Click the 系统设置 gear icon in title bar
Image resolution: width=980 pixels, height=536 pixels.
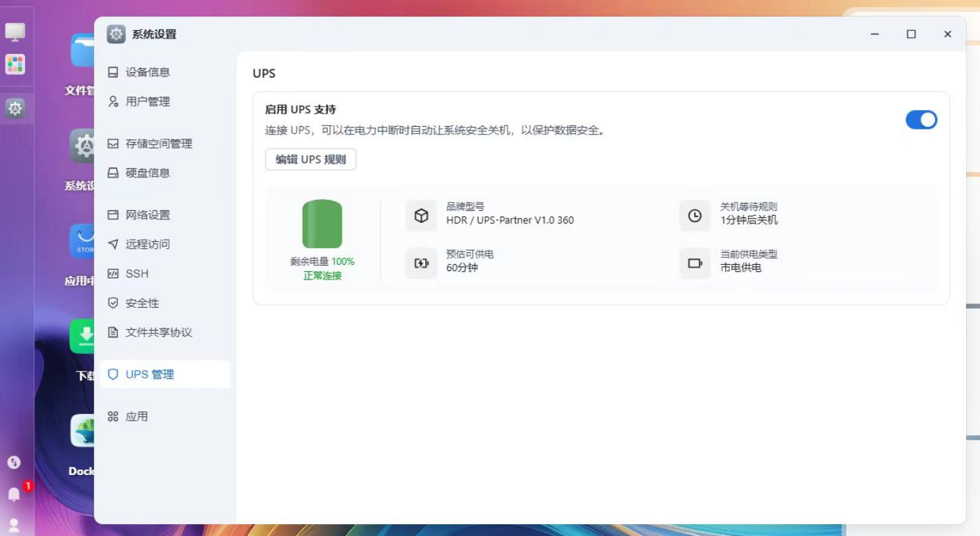click(116, 34)
